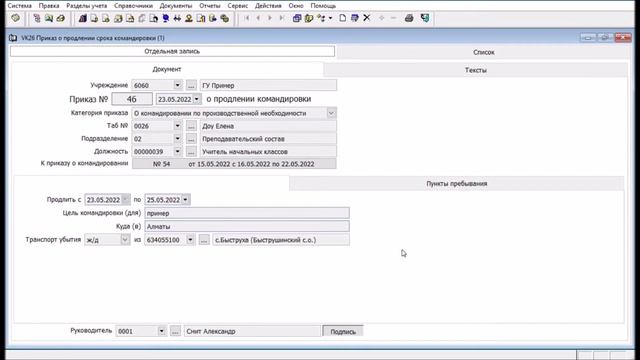Expand the Категория приказа dropdown
The image size is (640, 360).
click(x=331, y=113)
